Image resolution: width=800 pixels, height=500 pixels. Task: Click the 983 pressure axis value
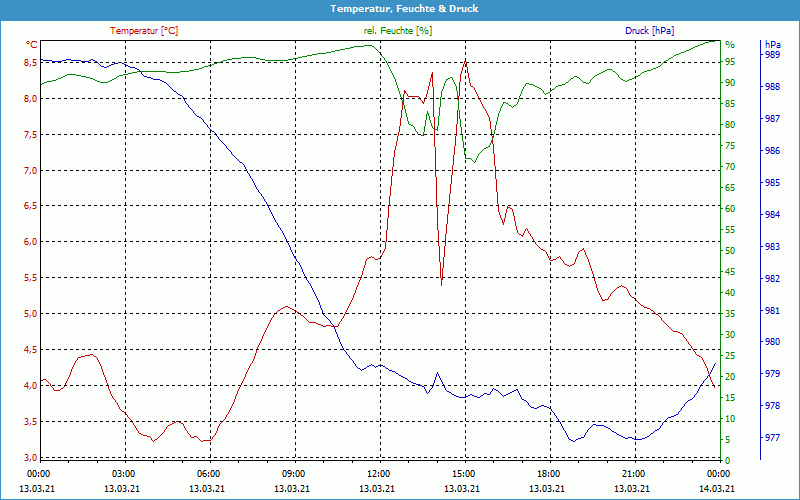(772, 247)
